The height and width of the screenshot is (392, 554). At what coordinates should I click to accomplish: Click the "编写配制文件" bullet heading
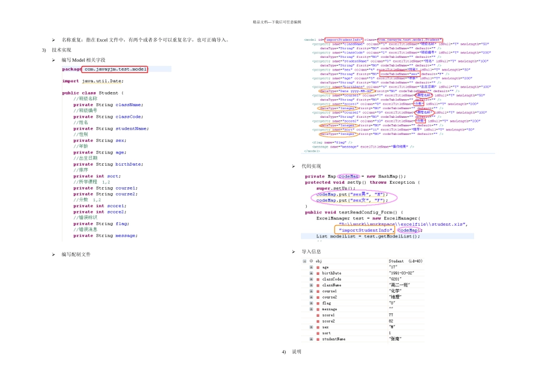tap(76, 254)
